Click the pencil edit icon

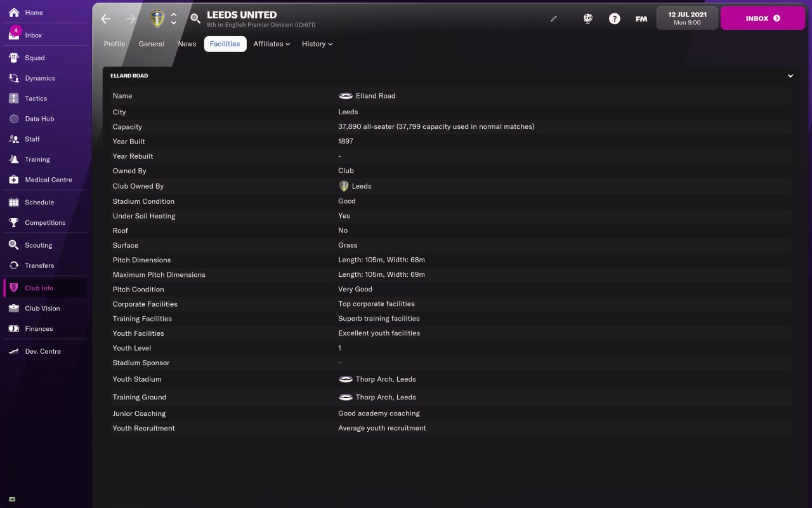coord(553,19)
